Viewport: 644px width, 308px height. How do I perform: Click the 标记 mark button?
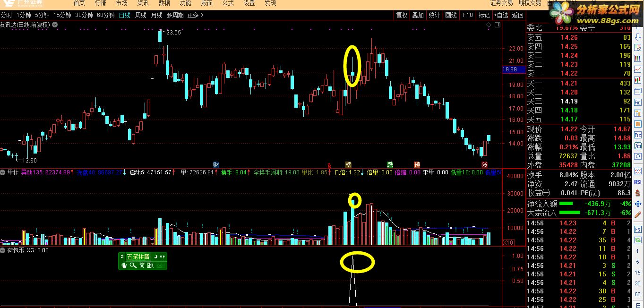(x=484, y=15)
